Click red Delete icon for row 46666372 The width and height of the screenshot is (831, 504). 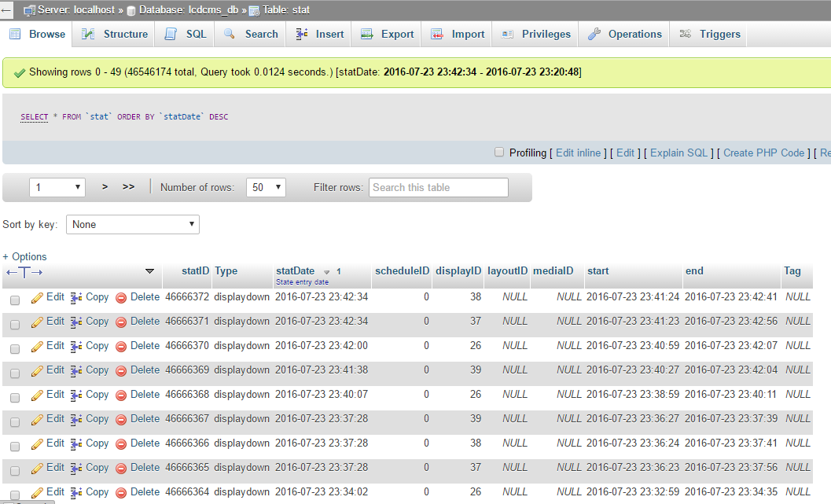tap(121, 298)
